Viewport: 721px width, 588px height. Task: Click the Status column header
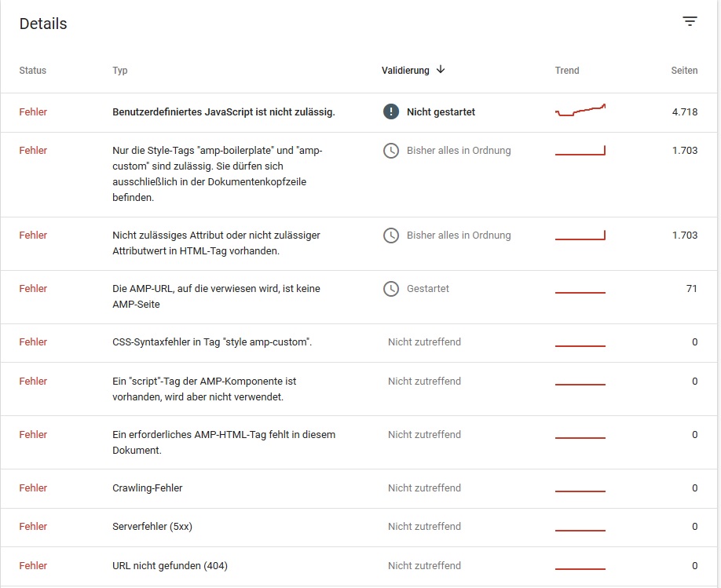[x=33, y=71]
